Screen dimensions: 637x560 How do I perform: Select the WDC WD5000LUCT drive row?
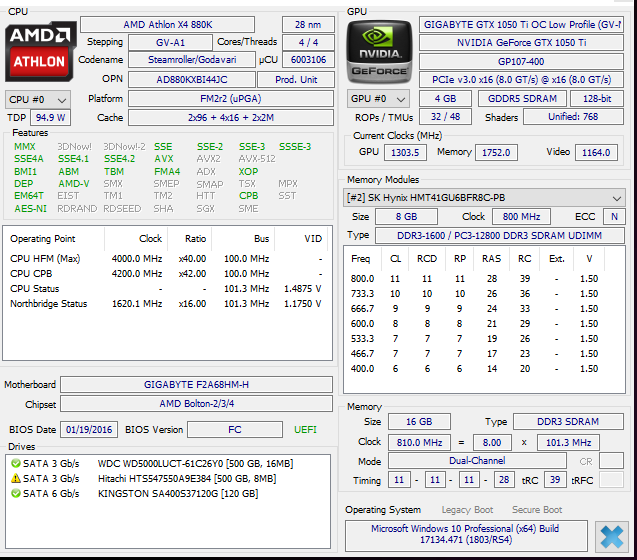[x=168, y=463]
